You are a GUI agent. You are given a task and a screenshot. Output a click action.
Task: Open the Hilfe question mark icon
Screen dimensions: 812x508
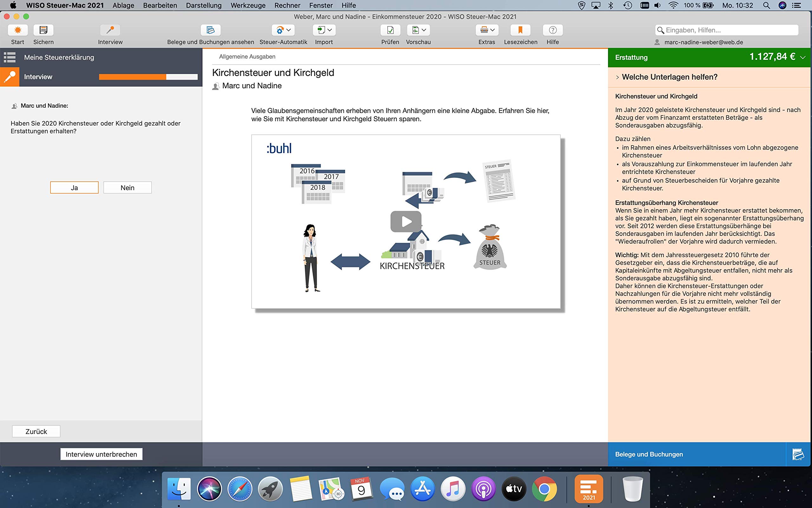(x=553, y=30)
